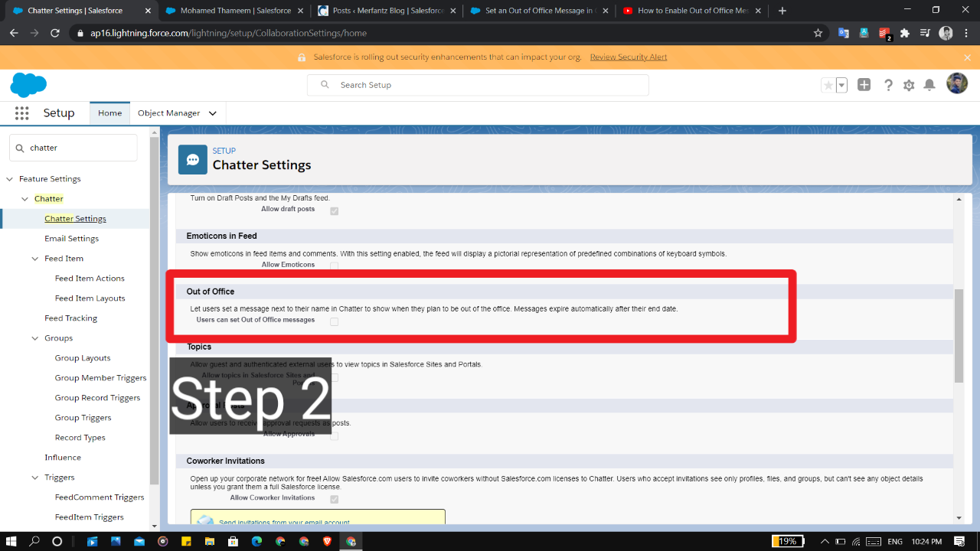Viewport: 980px width, 551px height.
Task: Open the Favorites list dropdown arrow
Action: tap(841, 85)
